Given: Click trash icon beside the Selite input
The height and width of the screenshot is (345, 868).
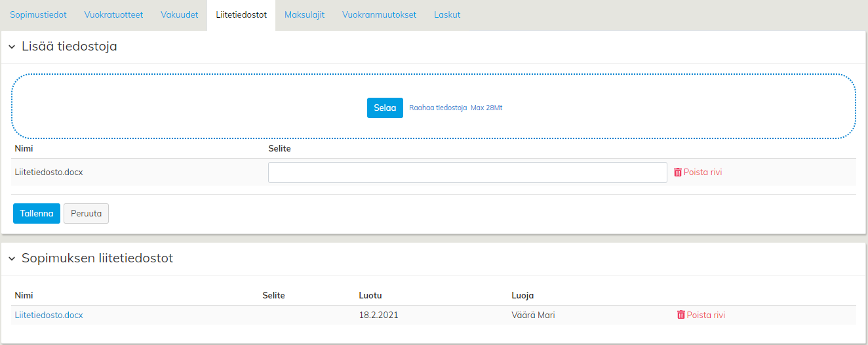Looking at the screenshot, I should (x=678, y=172).
